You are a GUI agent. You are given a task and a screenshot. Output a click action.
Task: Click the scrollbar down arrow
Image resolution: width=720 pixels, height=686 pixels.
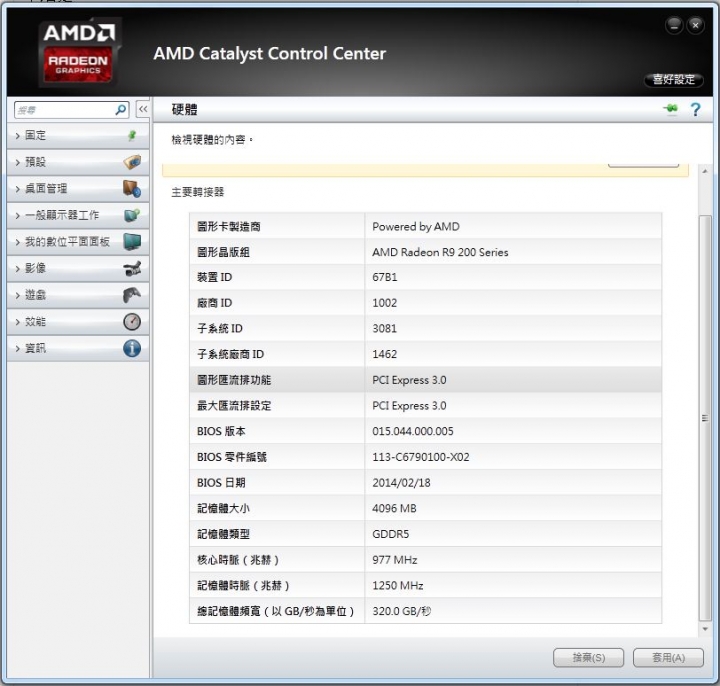705,629
